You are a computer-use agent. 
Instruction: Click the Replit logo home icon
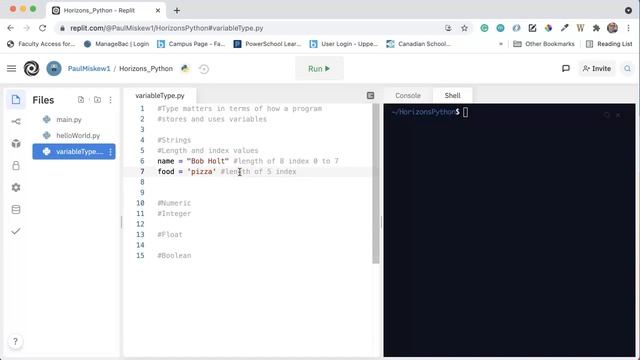pos(31,69)
